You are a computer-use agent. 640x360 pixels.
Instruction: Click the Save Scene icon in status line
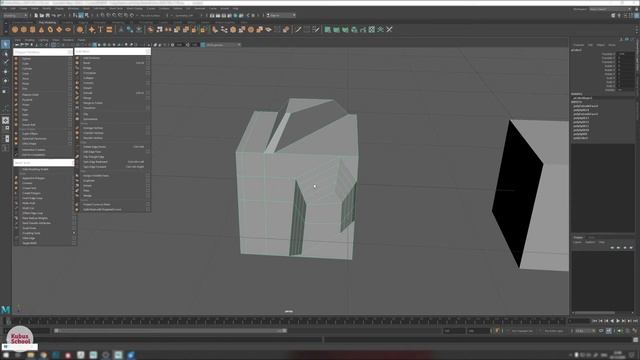pyautogui.click(x=48, y=16)
